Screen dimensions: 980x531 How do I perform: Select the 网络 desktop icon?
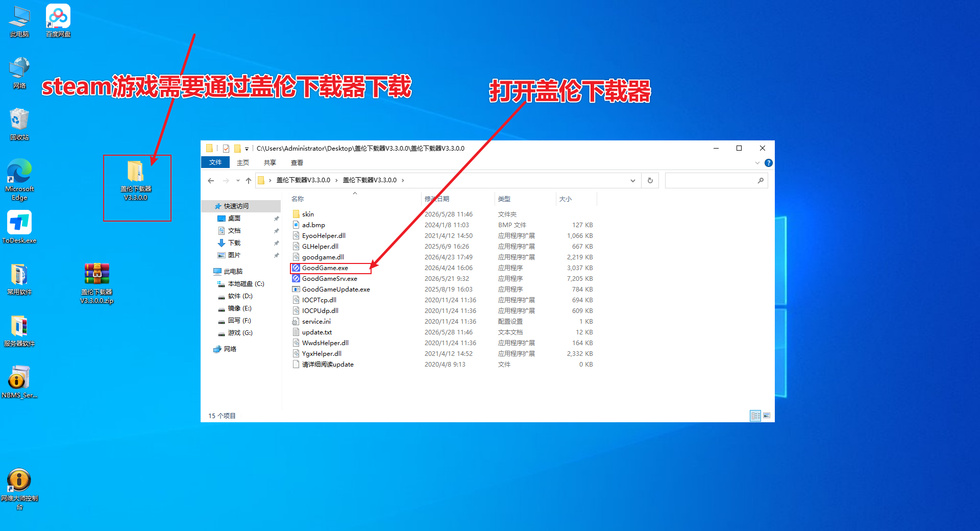coord(19,73)
